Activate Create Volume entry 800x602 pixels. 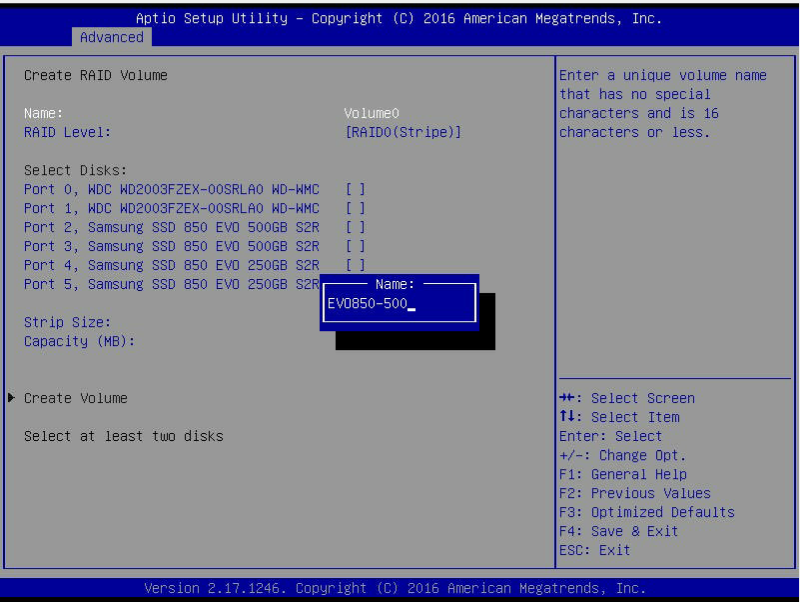pos(76,398)
